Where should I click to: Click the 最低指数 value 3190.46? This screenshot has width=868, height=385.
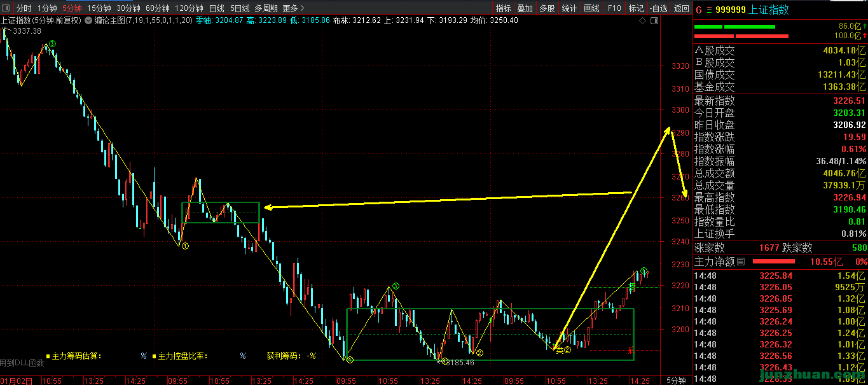tap(850, 209)
